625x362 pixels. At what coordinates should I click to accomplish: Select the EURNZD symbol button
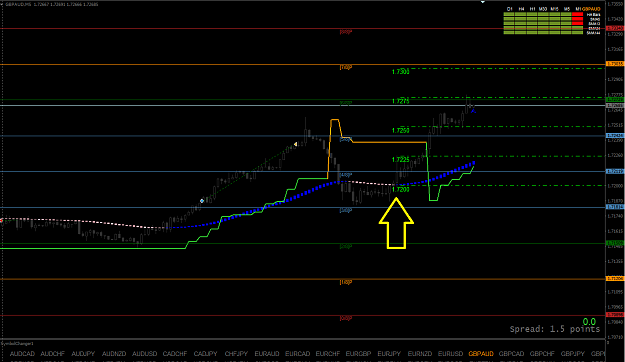click(420, 354)
